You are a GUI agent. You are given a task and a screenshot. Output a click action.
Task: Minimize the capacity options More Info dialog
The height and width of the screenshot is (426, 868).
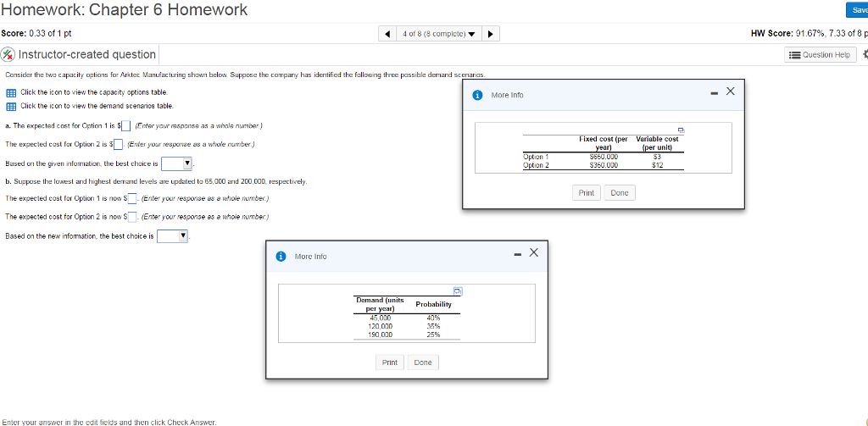[713, 91]
